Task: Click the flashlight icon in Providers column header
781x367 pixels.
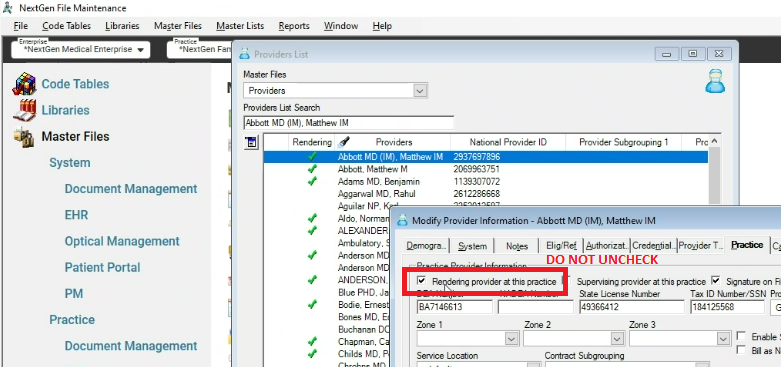Action: click(x=343, y=142)
